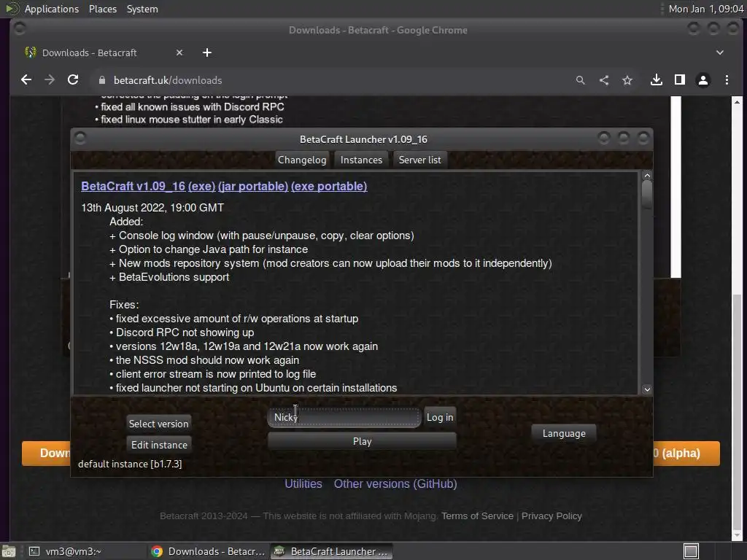Click workspace switcher in taskbar
747x560 pixels.
tap(691, 551)
